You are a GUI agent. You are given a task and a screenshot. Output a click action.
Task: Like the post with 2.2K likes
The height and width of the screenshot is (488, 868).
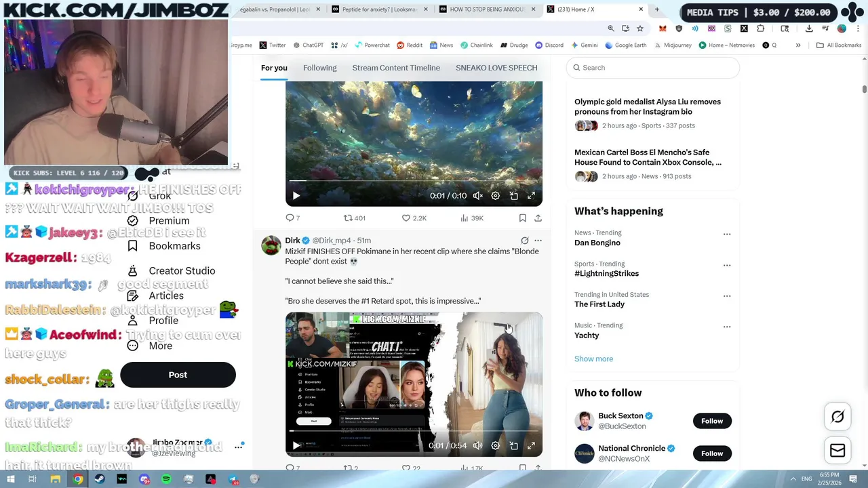tap(414, 218)
